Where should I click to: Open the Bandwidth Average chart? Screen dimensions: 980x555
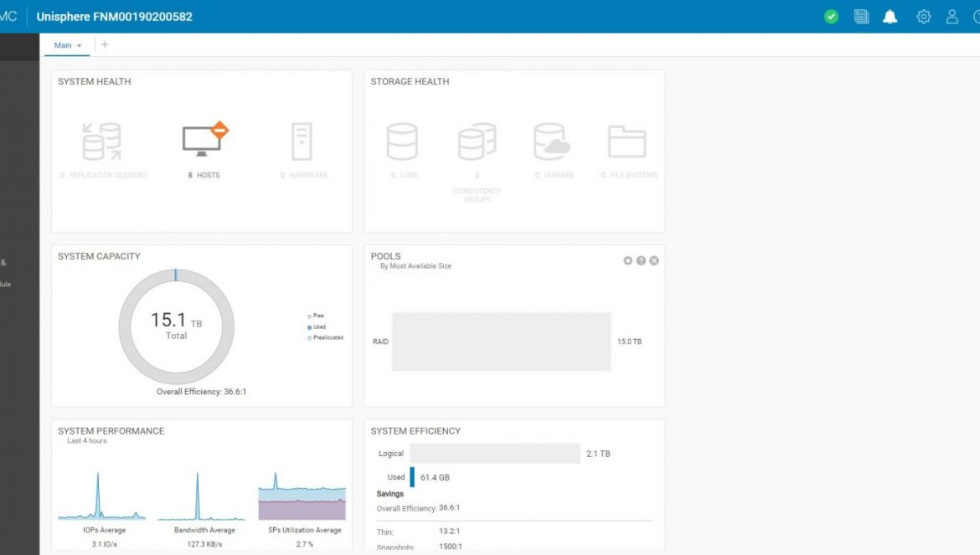tap(201, 497)
